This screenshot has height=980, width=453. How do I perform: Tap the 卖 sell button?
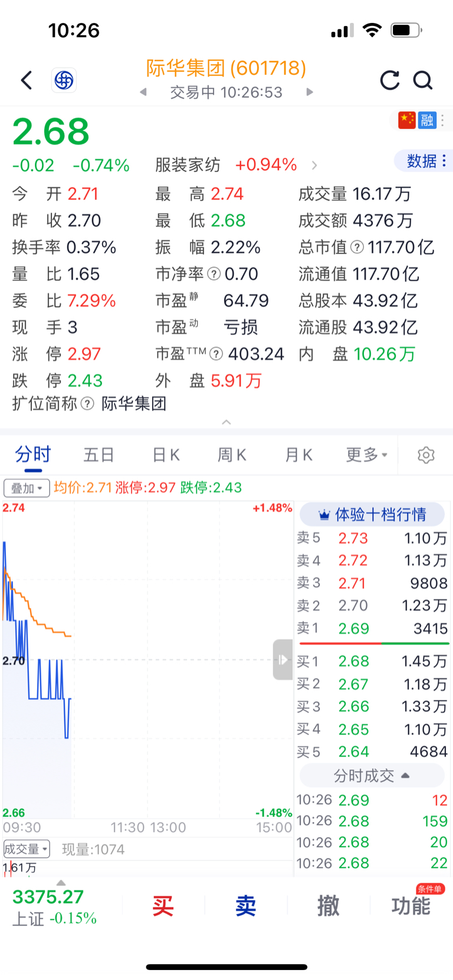point(245,906)
